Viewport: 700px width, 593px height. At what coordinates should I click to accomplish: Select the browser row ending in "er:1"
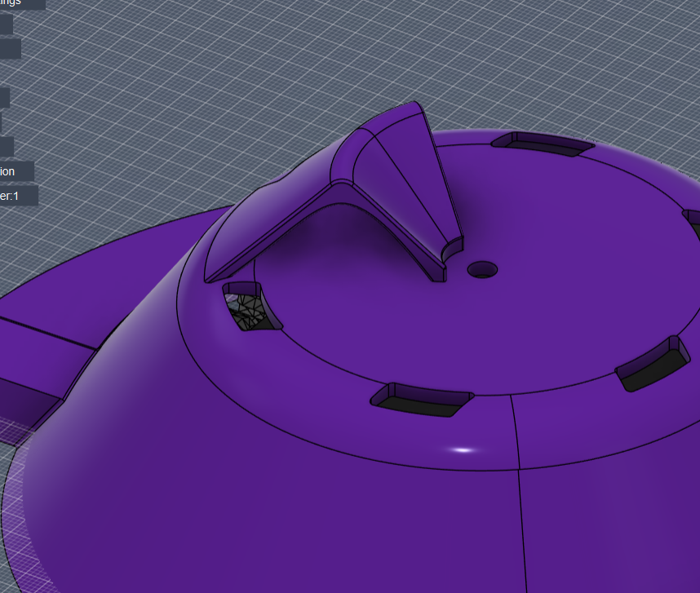click(x=19, y=196)
